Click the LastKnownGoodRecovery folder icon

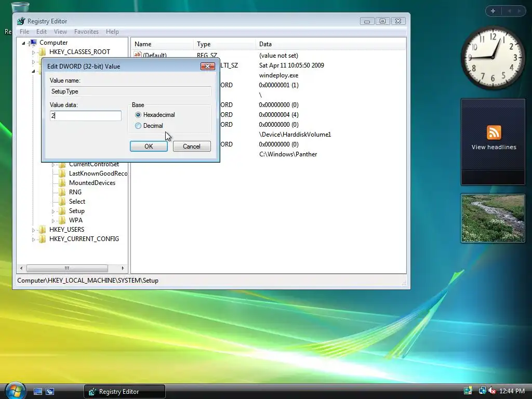coord(62,174)
